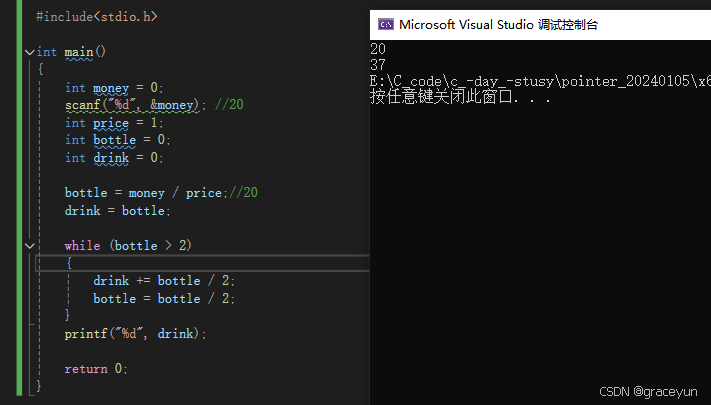711x405 pixels.
Task: Click the 'int bottle = 0;' line
Action: pos(117,140)
